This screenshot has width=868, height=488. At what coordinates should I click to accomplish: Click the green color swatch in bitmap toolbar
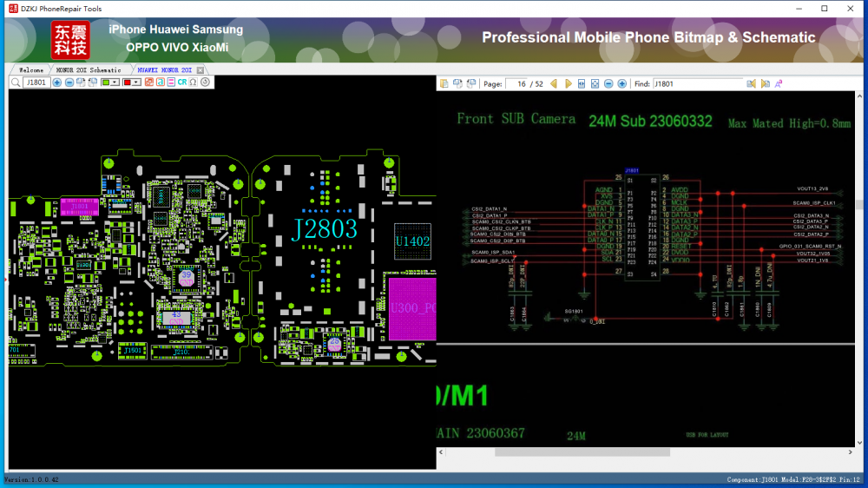[106, 82]
